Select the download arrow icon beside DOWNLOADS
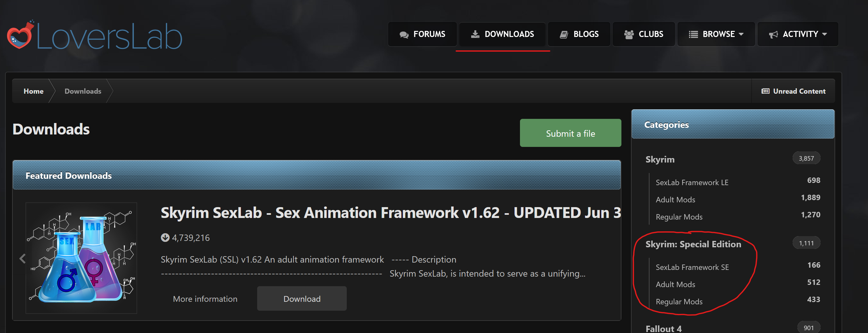The height and width of the screenshot is (333, 868). (476, 34)
